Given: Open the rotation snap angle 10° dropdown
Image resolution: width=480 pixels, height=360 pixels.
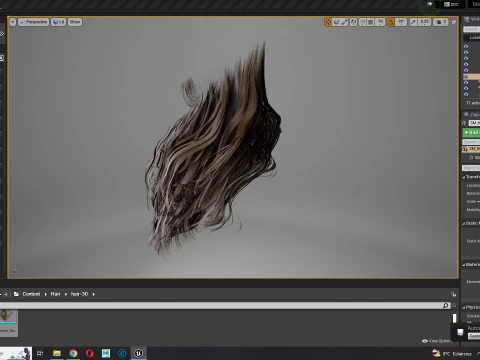Looking at the screenshot, I should click(401, 22).
